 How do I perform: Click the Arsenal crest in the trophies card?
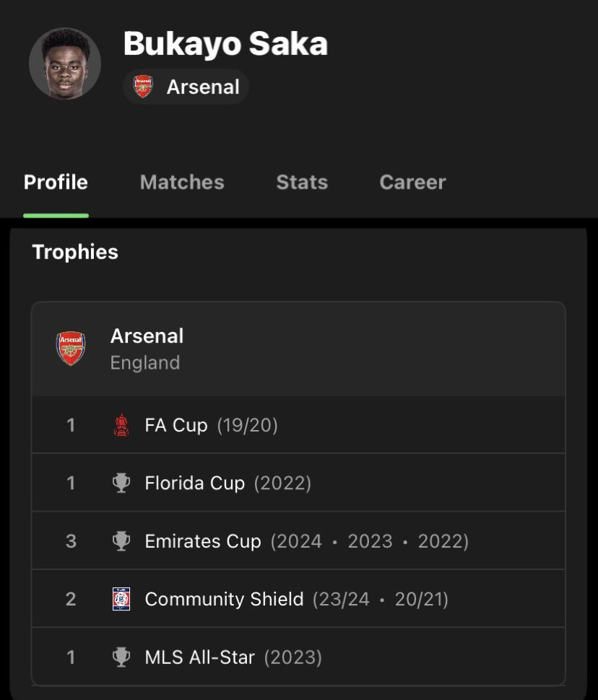[71, 349]
